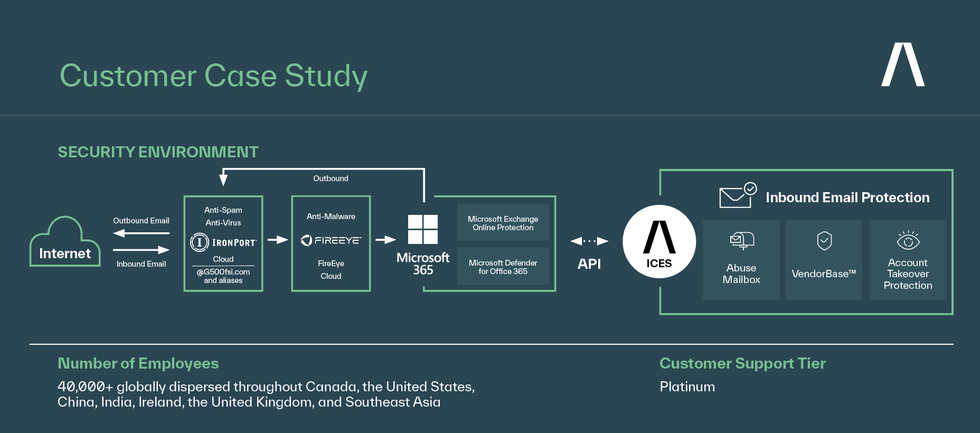The height and width of the screenshot is (433, 980).
Task: Click the Account Takeover Protection eye icon
Action: point(908,240)
